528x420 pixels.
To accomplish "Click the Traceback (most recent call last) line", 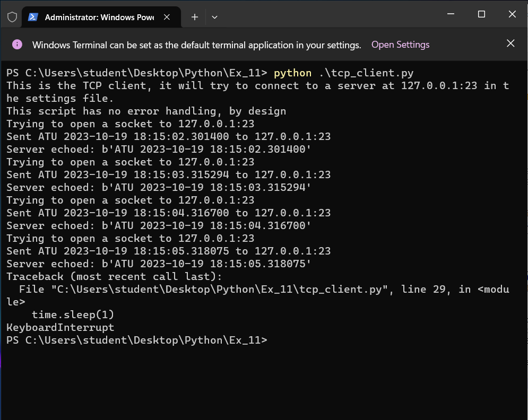I will (114, 277).
